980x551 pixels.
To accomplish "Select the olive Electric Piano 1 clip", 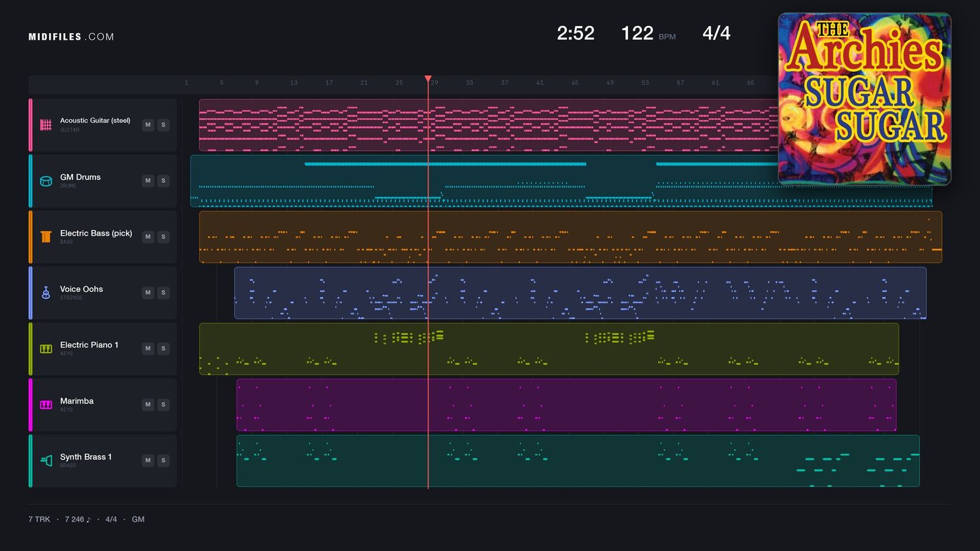I will coord(549,349).
